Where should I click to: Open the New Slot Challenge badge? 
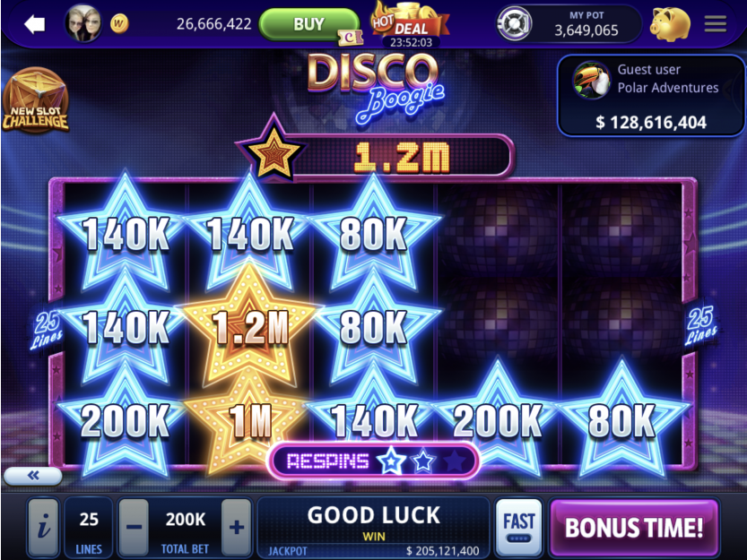[x=36, y=100]
